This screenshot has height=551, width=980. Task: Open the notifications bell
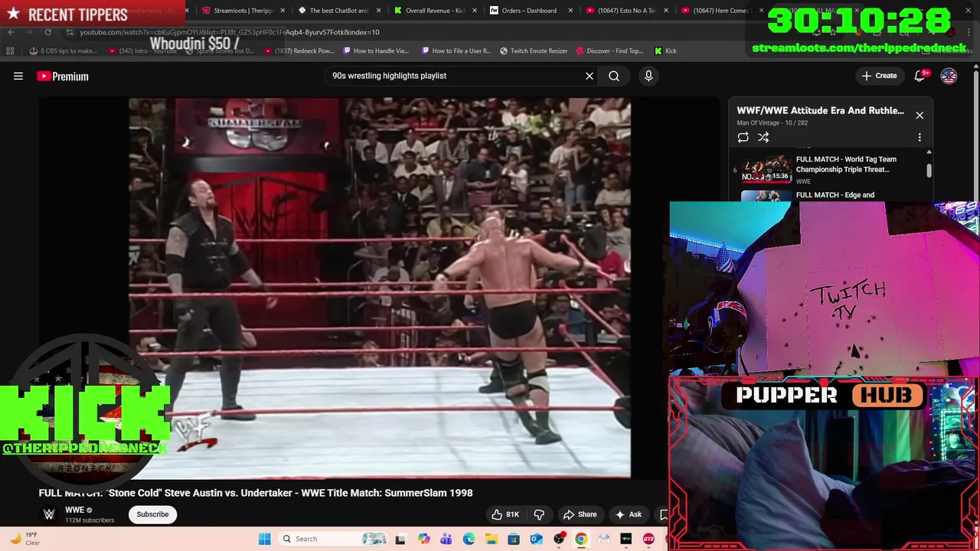coord(920,76)
